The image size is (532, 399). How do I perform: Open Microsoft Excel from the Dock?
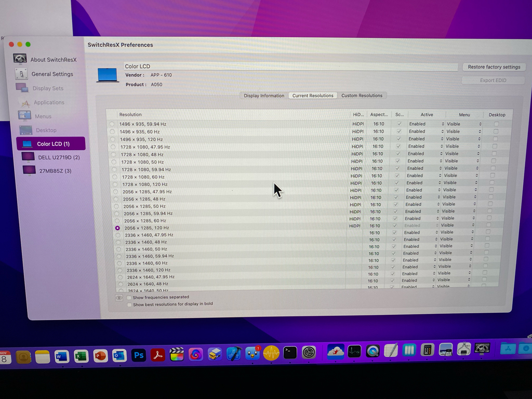pos(81,356)
